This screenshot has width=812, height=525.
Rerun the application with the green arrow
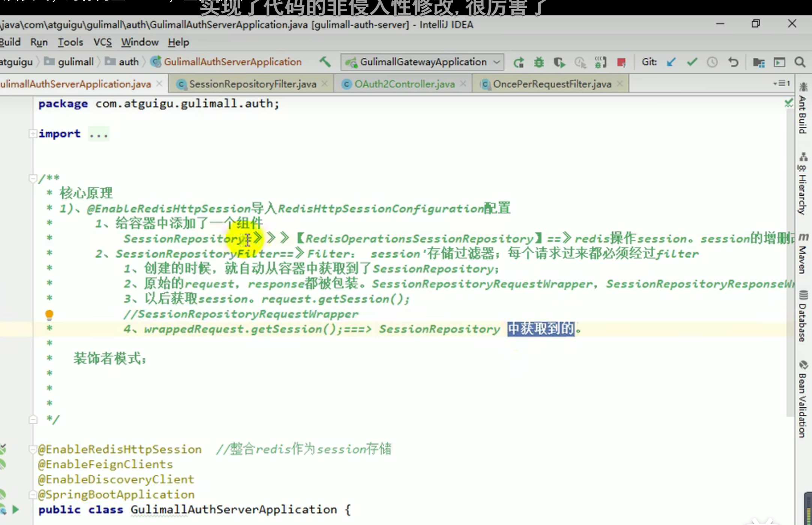point(519,62)
